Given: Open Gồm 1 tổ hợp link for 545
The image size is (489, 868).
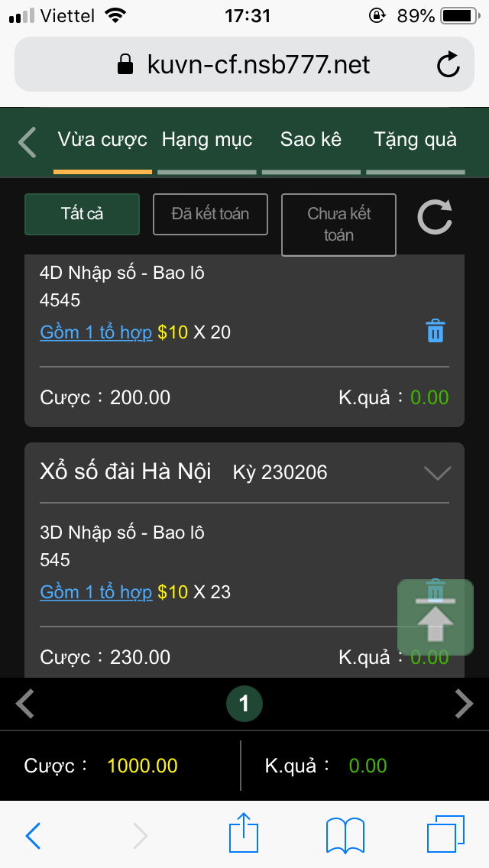Looking at the screenshot, I should tap(96, 592).
